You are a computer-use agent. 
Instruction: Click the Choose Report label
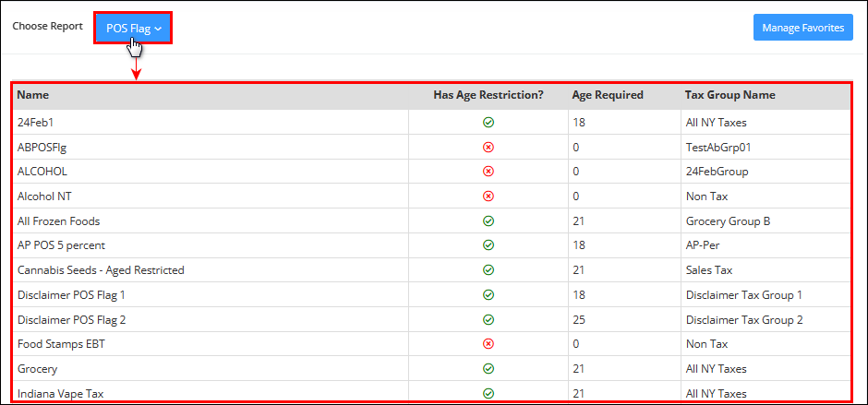[48, 26]
